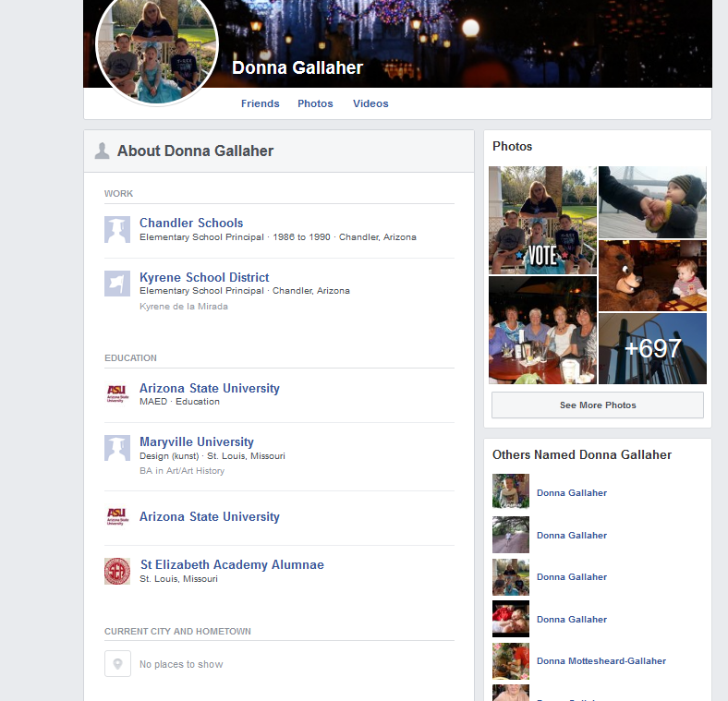Open the Chandler Schools link
This screenshot has height=701, width=728.
pyautogui.click(x=191, y=223)
